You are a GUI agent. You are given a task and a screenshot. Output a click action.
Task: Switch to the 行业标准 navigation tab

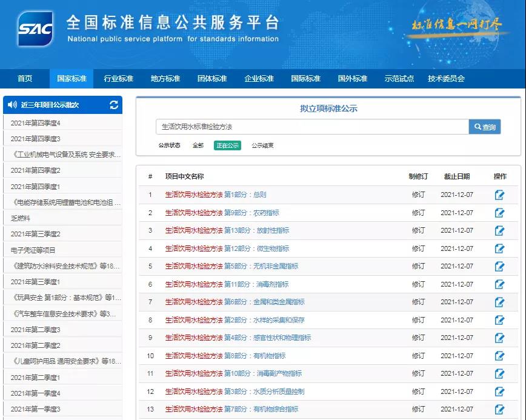[x=118, y=79]
